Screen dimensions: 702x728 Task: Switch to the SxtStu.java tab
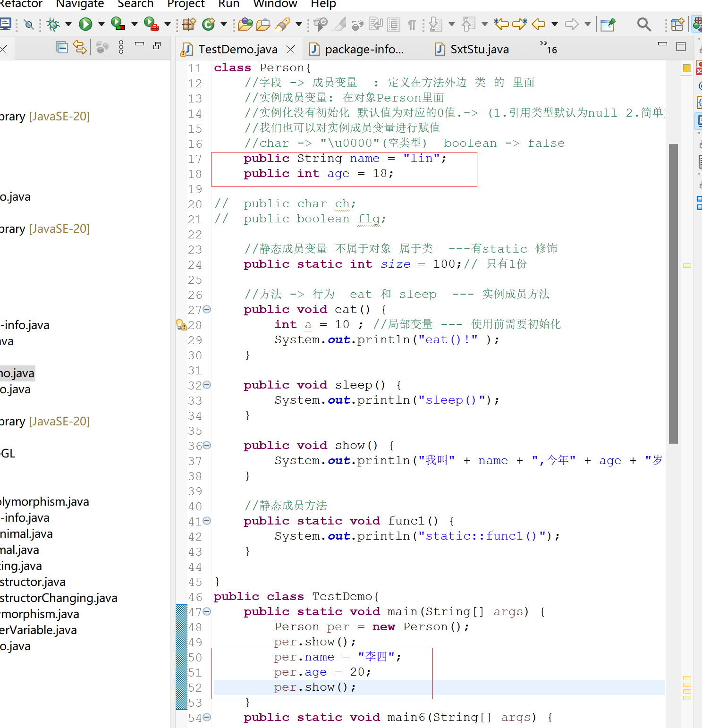click(x=479, y=50)
